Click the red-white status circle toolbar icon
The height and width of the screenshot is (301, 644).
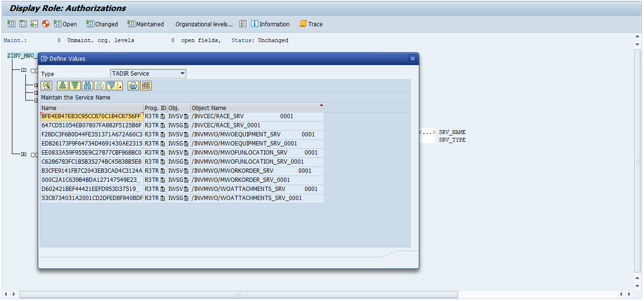[45, 23]
